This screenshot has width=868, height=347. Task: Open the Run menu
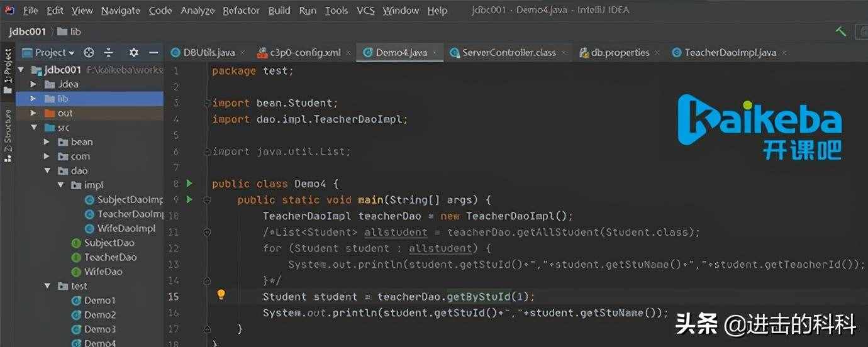coord(308,11)
